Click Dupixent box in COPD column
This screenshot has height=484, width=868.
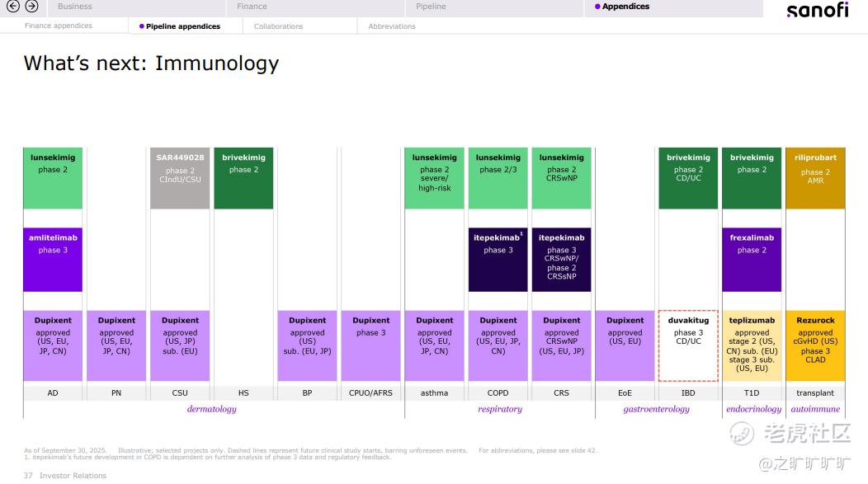[498, 345]
